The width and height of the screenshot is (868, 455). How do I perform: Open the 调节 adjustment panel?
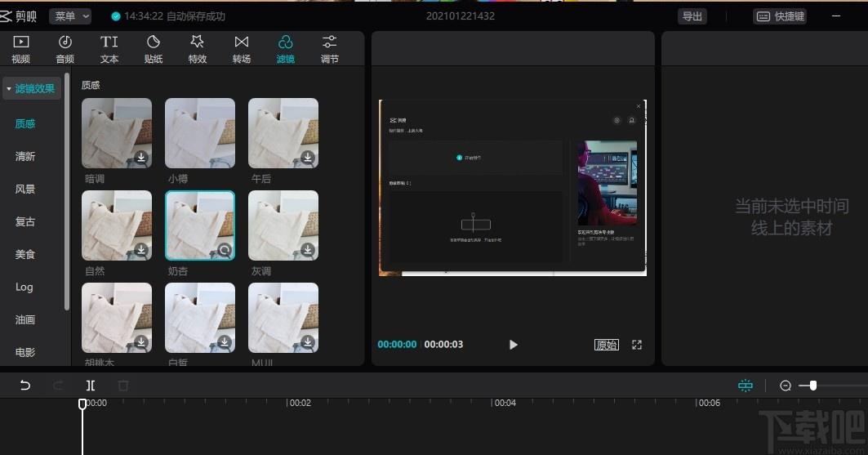(329, 49)
